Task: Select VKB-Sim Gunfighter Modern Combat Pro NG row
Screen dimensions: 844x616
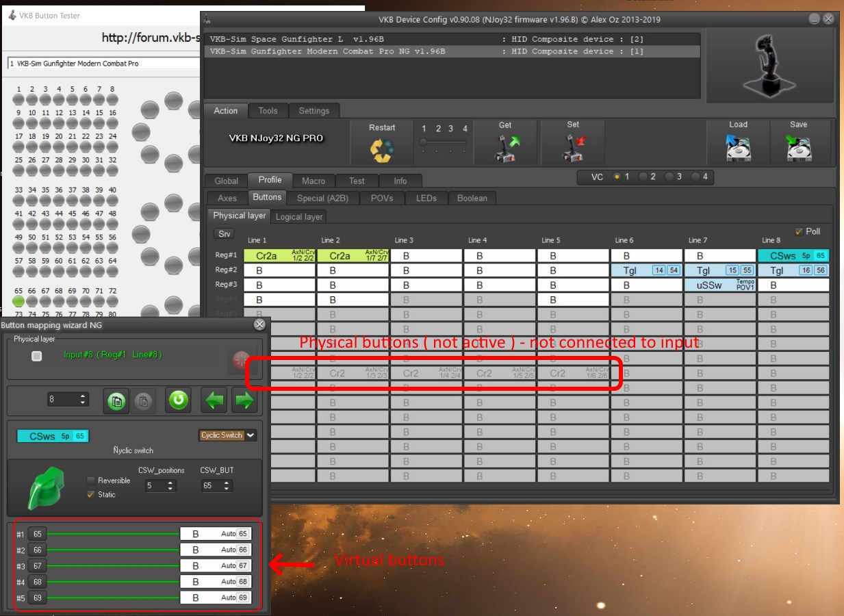Action: click(x=453, y=51)
